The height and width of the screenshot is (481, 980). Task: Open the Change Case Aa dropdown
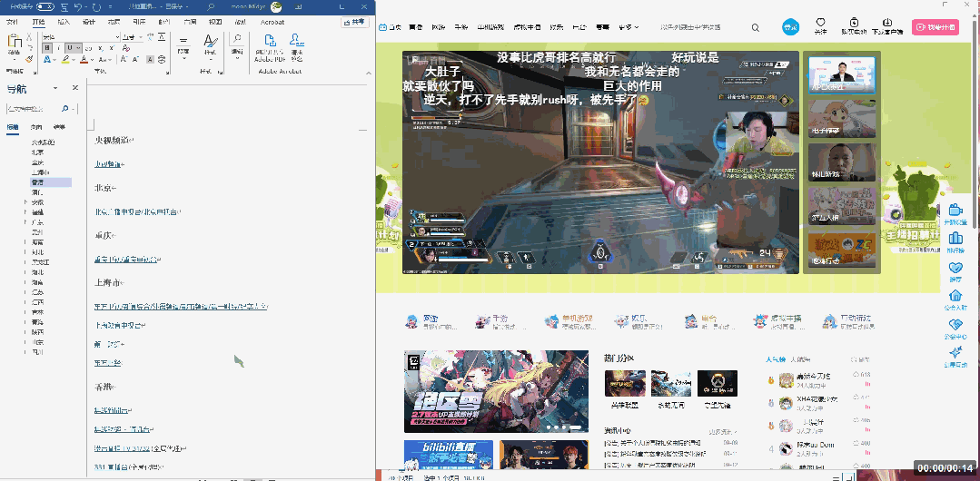point(104,60)
